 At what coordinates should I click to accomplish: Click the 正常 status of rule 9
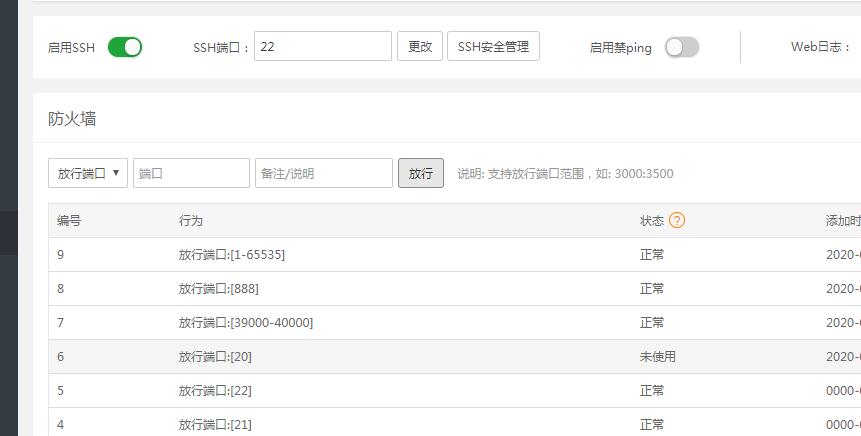(x=652, y=255)
